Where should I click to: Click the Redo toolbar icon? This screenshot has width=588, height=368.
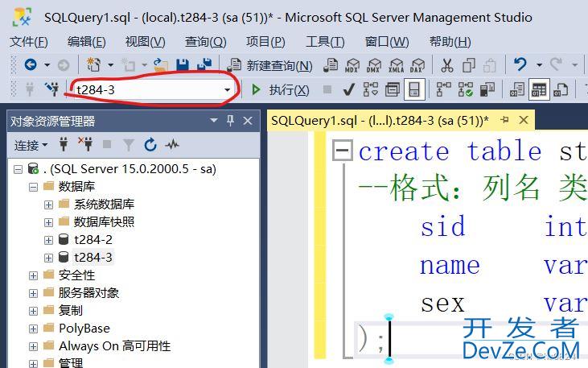pos(556,64)
